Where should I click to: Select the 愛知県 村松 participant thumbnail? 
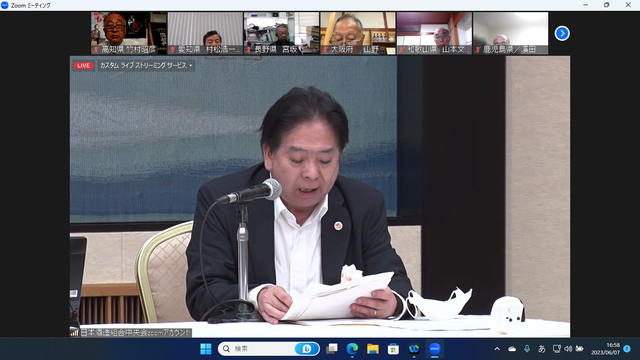point(205,33)
